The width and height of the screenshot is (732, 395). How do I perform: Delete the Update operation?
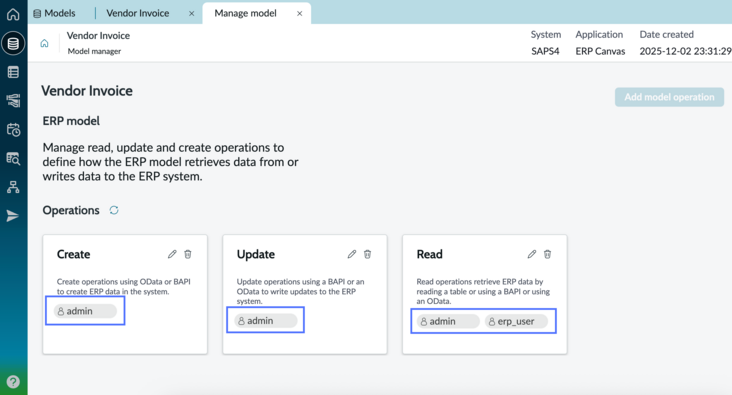[x=367, y=254]
